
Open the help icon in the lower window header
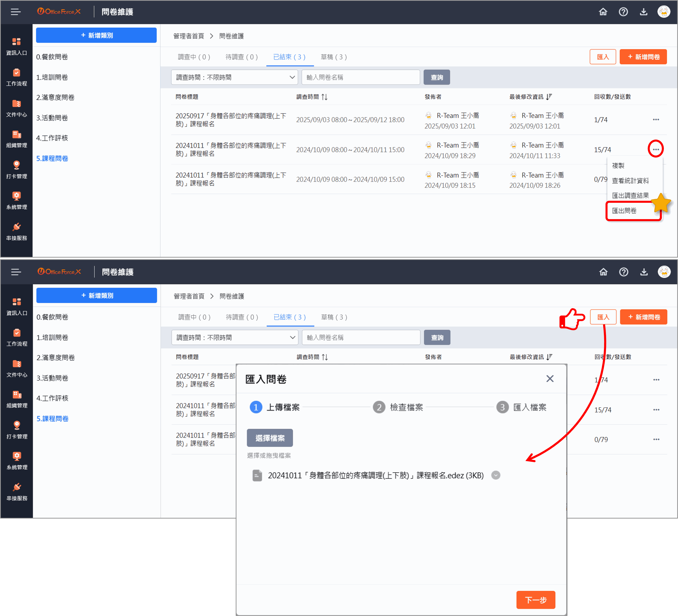click(x=623, y=272)
